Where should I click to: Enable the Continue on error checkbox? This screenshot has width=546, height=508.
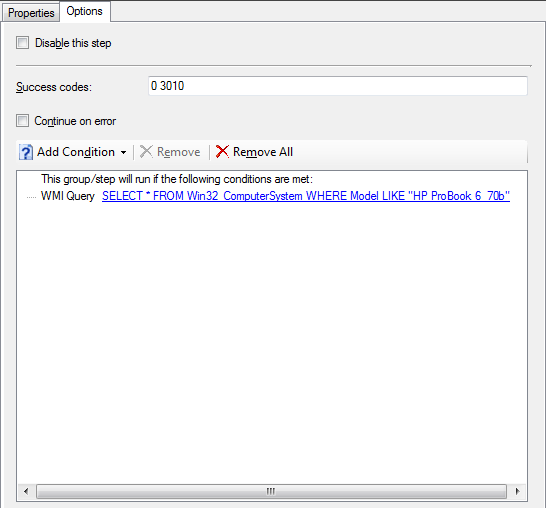coord(22,121)
